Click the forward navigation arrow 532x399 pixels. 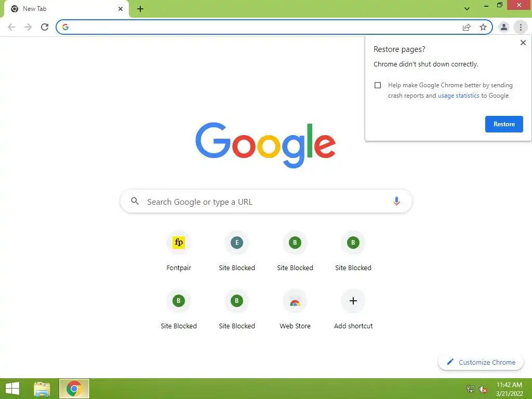(28, 27)
